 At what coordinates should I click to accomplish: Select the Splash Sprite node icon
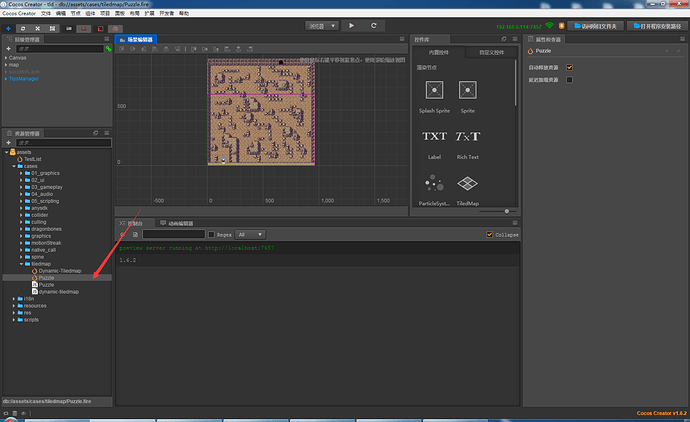point(434,91)
